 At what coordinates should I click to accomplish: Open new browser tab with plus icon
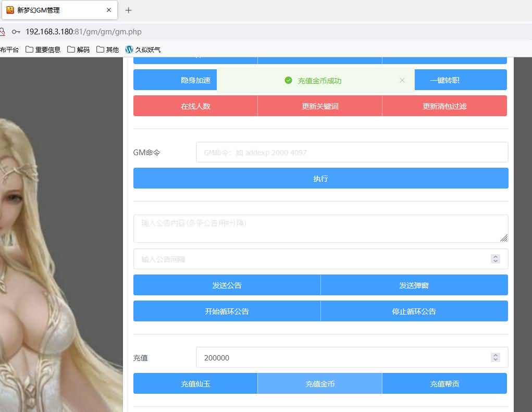(129, 10)
